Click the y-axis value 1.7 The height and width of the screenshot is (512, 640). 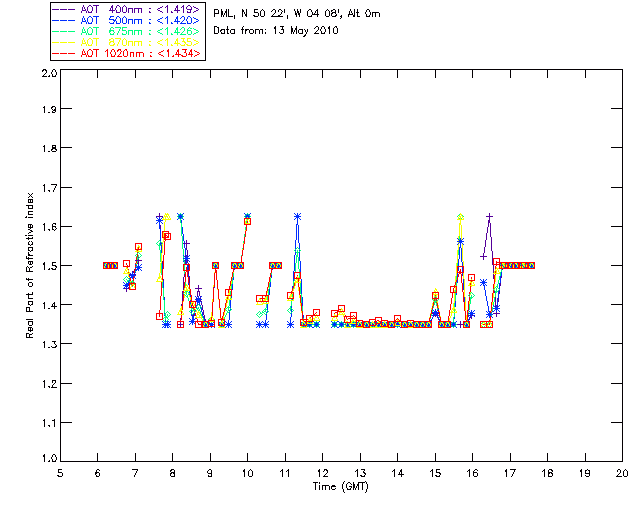(x=49, y=188)
